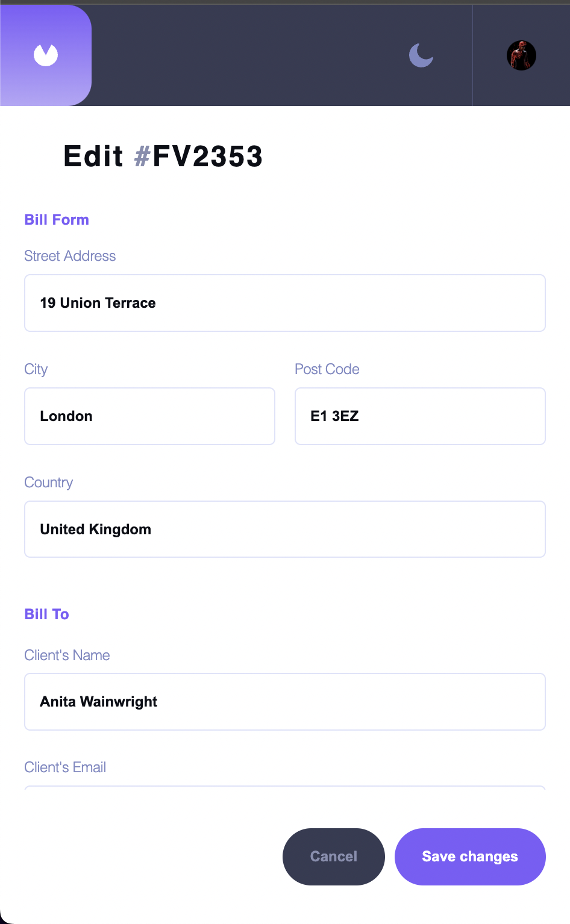Click the Street Address field label
The image size is (570, 924).
pos(69,255)
